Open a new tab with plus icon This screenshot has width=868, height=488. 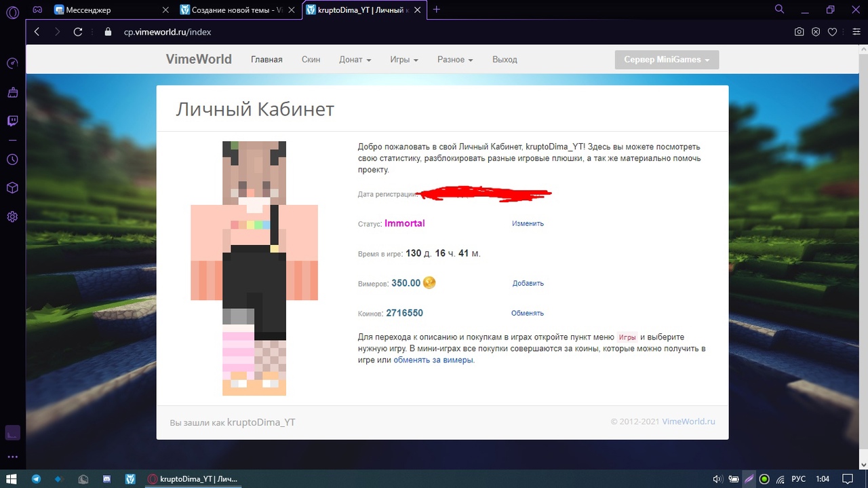coord(436,10)
